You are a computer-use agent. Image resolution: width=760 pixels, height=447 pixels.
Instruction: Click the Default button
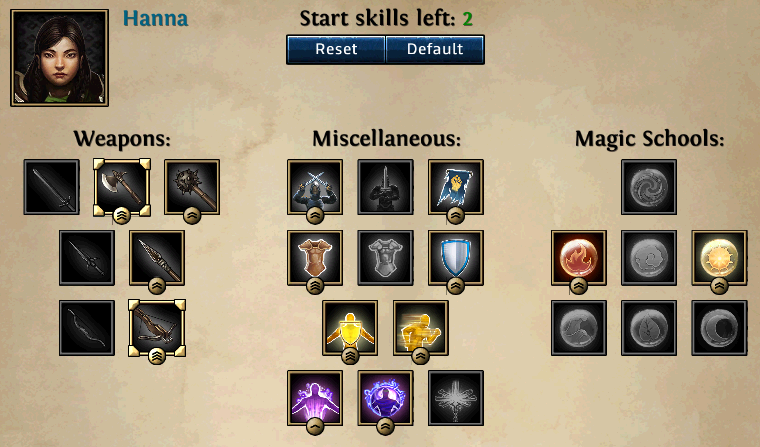point(435,49)
